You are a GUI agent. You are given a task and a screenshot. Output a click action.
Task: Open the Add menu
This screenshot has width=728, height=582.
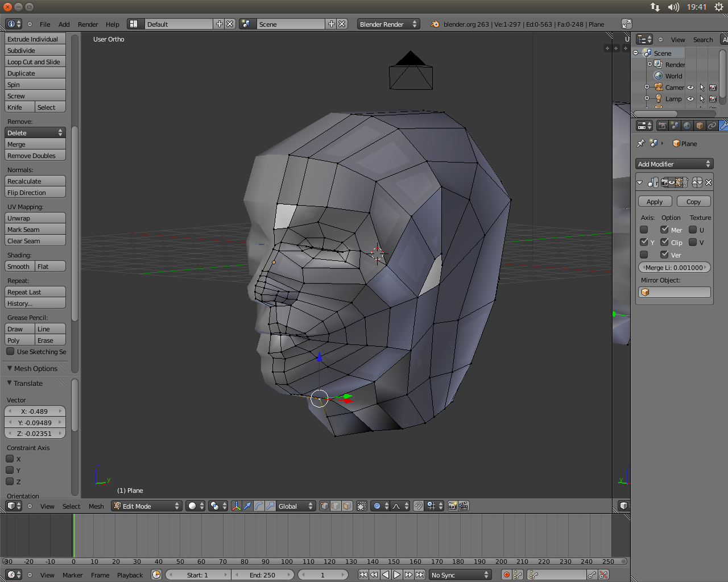click(x=64, y=24)
